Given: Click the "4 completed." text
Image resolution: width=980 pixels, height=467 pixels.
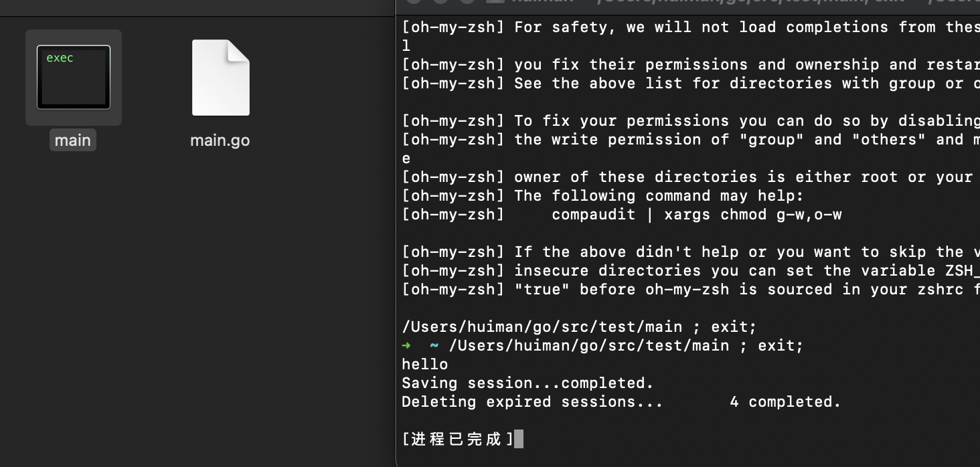Looking at the screenshot, I should [x=785, y=402].
